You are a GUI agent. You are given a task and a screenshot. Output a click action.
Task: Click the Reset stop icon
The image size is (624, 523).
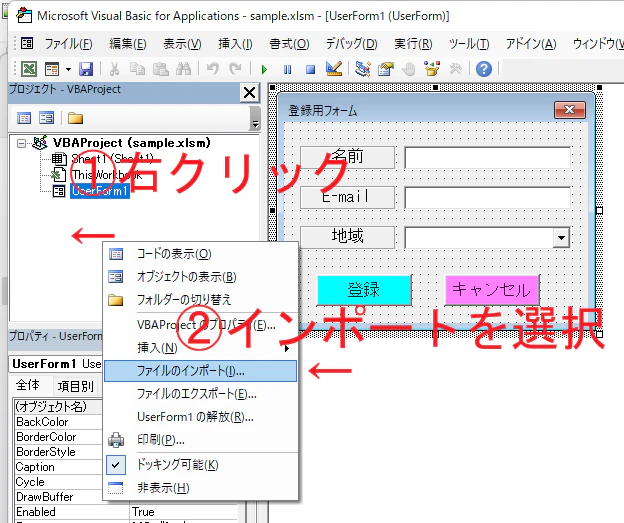[x=310, y=70]
